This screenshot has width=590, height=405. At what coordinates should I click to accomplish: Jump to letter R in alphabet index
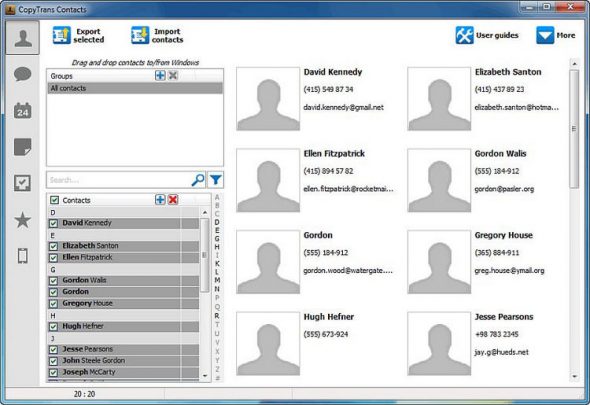pyautogui.click(x=217, y=316)
